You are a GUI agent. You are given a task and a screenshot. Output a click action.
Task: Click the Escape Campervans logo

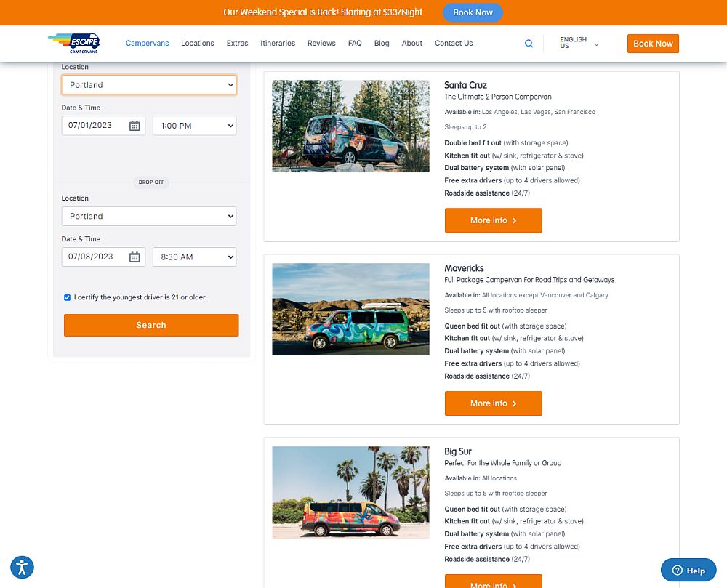pos(73,43)
